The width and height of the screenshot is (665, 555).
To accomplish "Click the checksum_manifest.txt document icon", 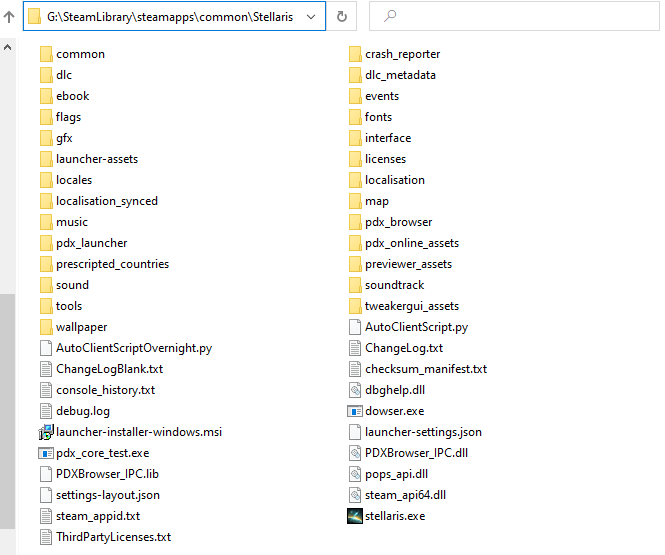I will (x=355, y=369).
